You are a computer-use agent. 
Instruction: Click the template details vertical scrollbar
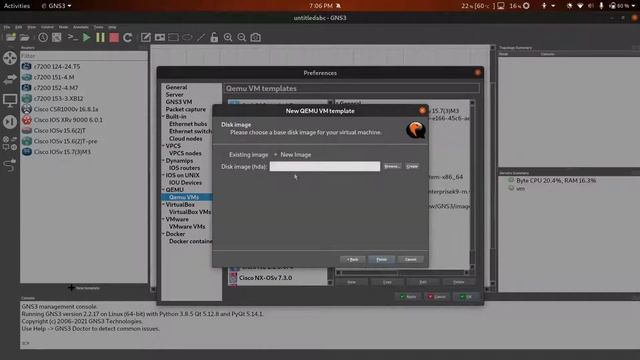point(472,186)
